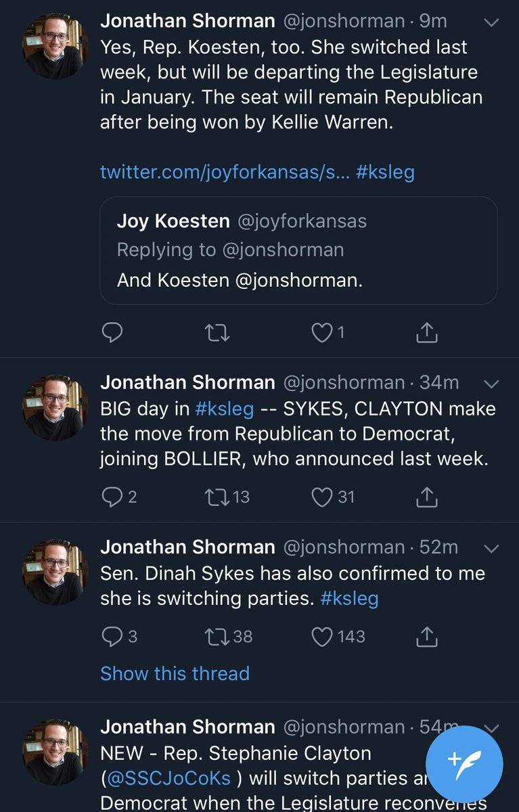Tap the #ksleg hashtag in the Sykes tweet
519x812 pixels.
(x=349, y=599)
